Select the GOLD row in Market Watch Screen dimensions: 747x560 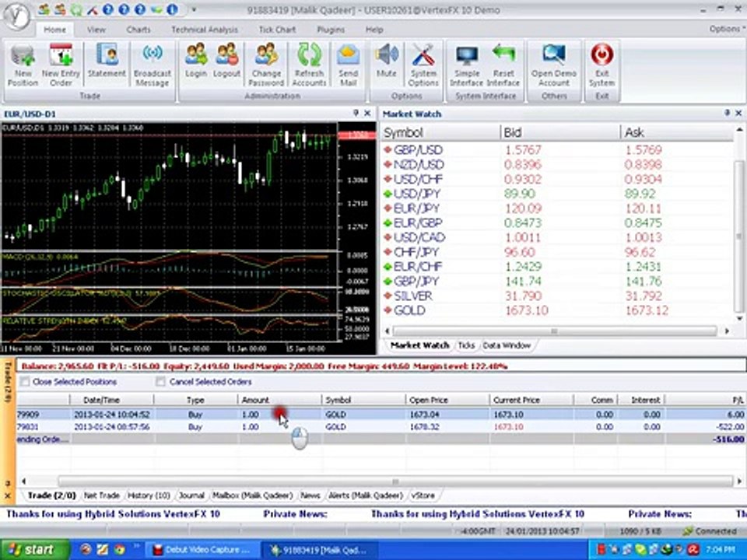(556, 310)
